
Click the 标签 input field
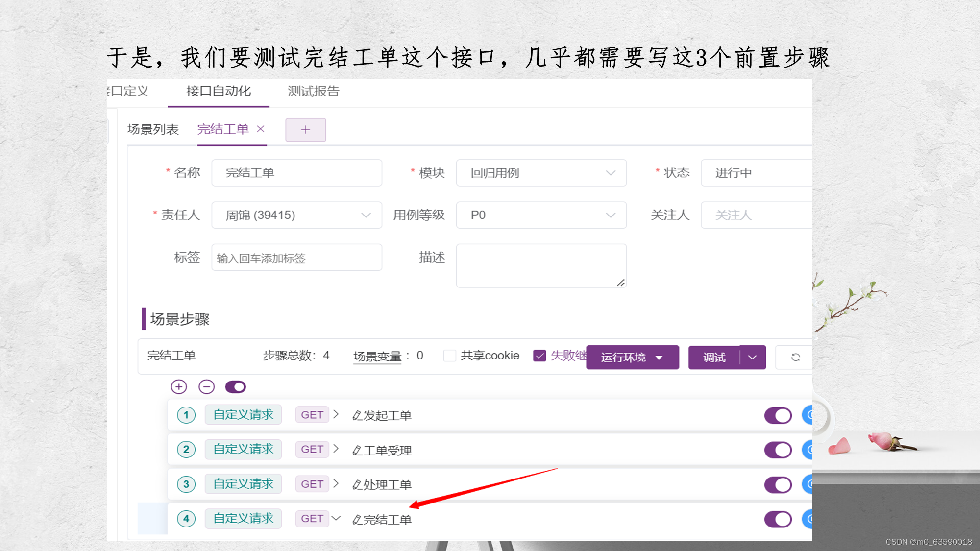click(296, 258)
